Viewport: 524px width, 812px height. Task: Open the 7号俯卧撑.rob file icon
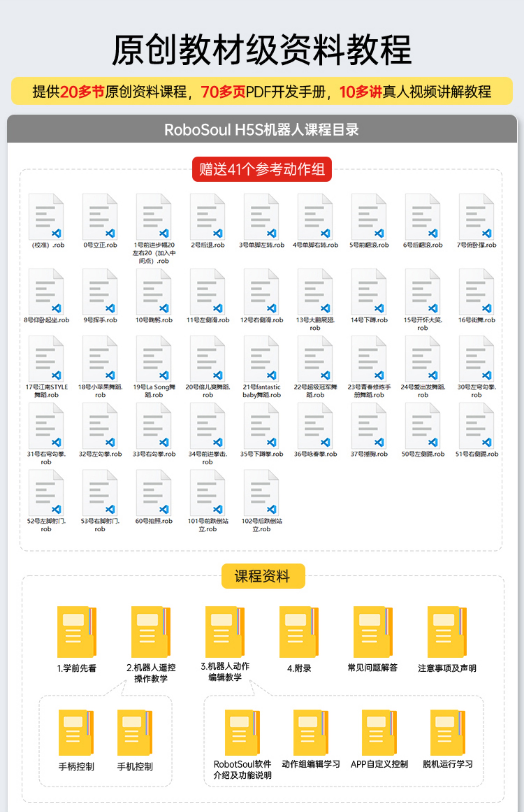point(476,217)
